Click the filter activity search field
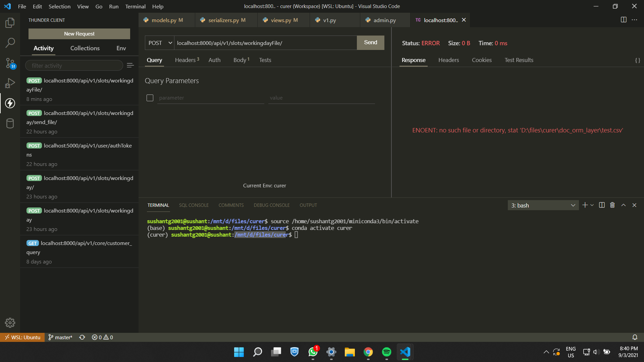 tap(74, 65)
